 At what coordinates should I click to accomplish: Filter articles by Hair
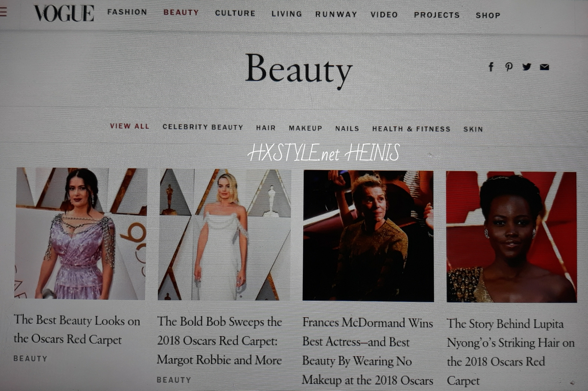(x=266, y=128)
